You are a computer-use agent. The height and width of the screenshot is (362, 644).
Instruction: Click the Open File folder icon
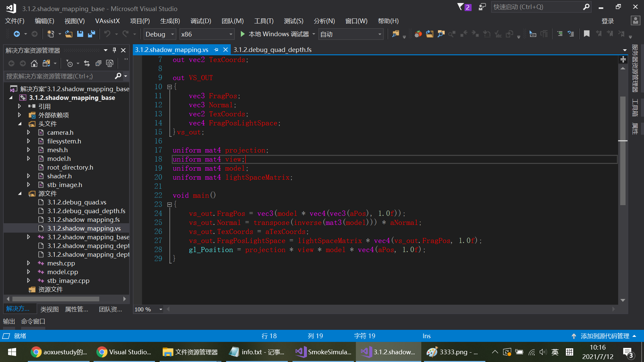[x=69, y=34]
